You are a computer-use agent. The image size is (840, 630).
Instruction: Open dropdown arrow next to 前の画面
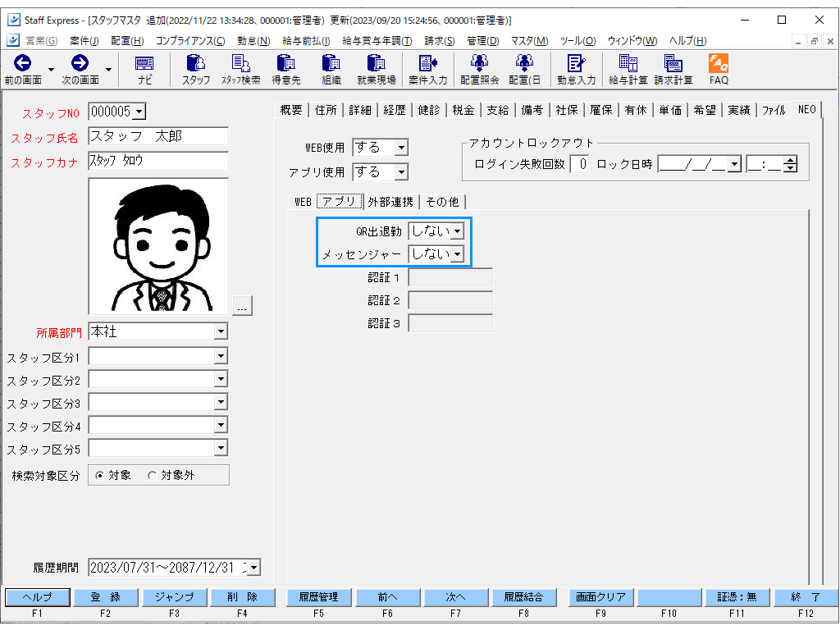tap(51, 70)
